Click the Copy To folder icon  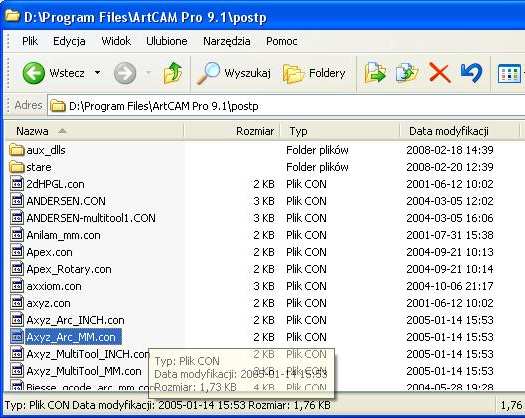point(407,73)
